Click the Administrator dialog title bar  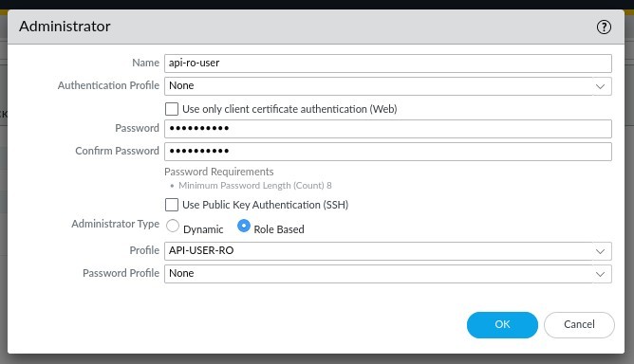pyautogui.click(x=316, y=27)
